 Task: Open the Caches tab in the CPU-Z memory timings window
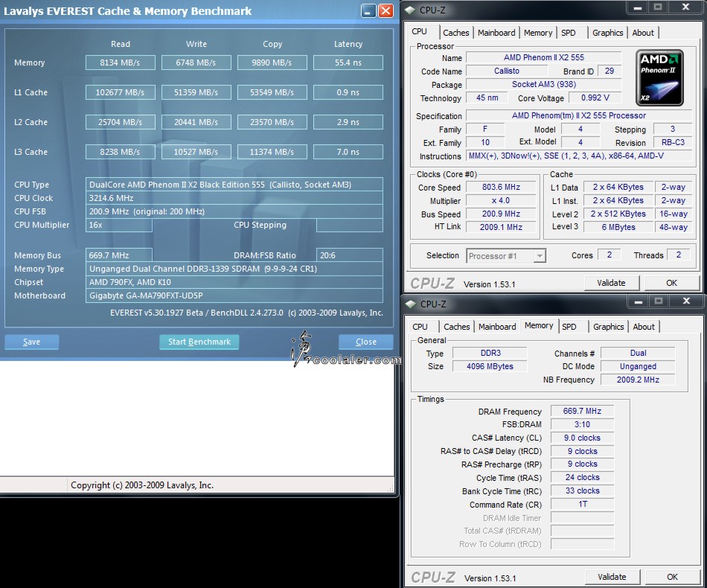pos(457,327)
